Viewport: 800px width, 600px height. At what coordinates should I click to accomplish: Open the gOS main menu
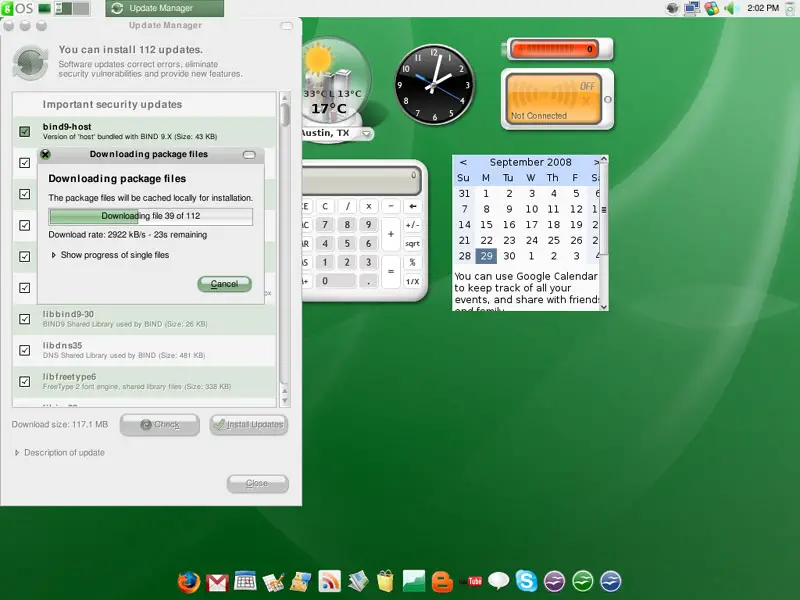tap(17, 8)
